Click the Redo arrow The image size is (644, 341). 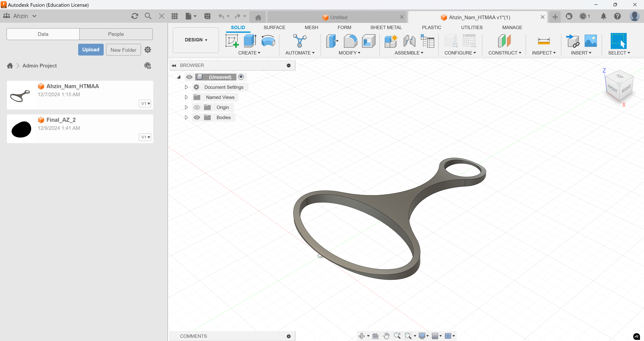[237, 16]
